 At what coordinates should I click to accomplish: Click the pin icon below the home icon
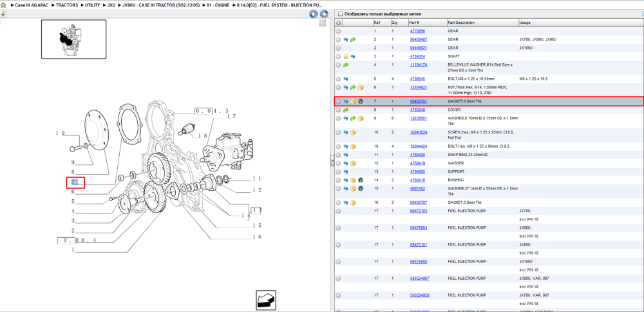pyautogui.click(x=3, y=14)
